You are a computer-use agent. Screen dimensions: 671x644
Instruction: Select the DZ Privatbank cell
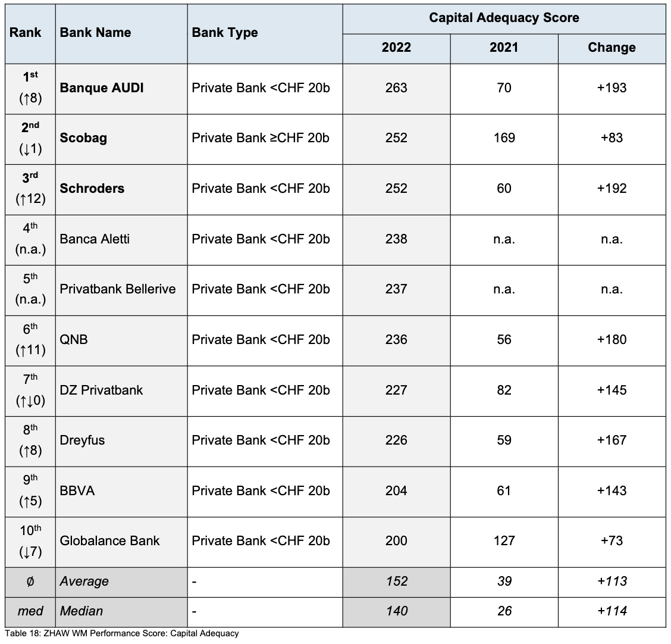point(101,390)
